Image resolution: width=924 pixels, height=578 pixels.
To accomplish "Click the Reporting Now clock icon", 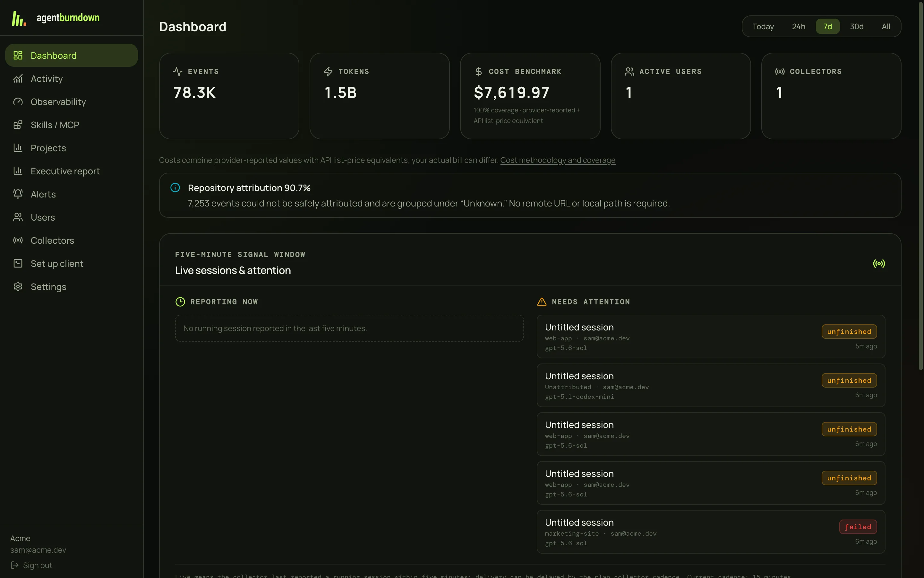I will (180, 302).
